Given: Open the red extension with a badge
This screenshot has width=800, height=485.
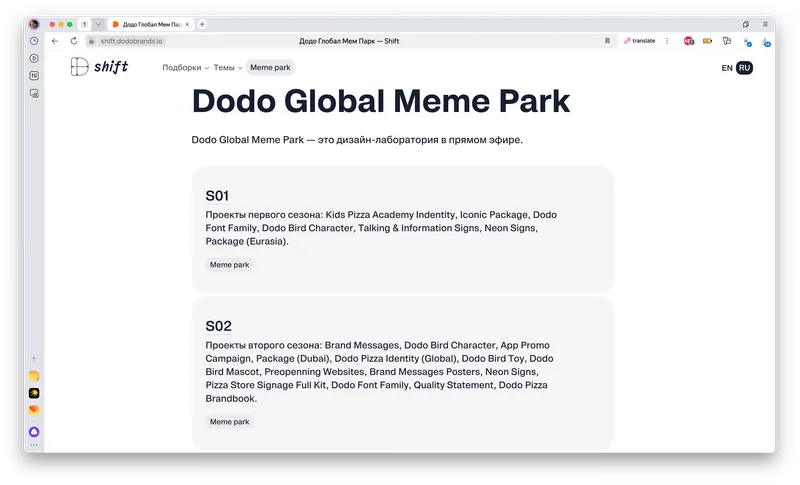Looking at the screenshot, I should click(x=689, y=41).
